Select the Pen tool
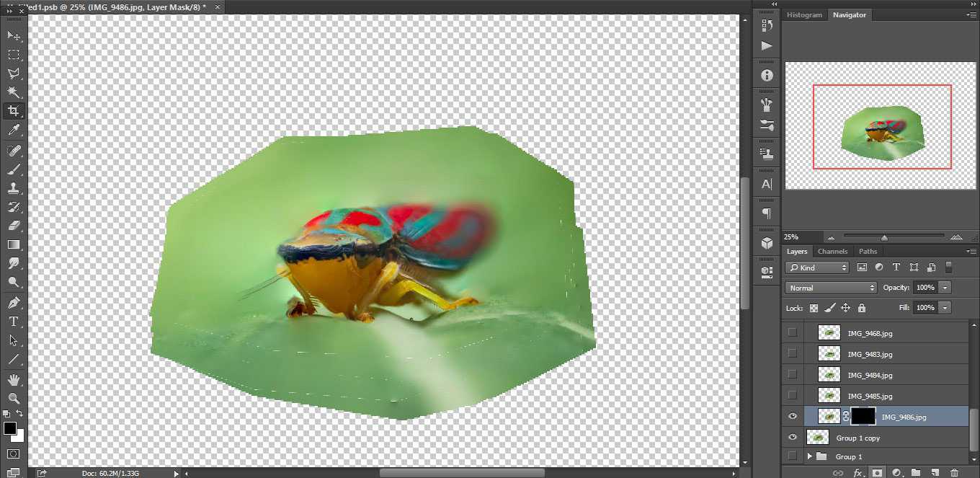Screen dimensions: 980x478 pos(13,302)
